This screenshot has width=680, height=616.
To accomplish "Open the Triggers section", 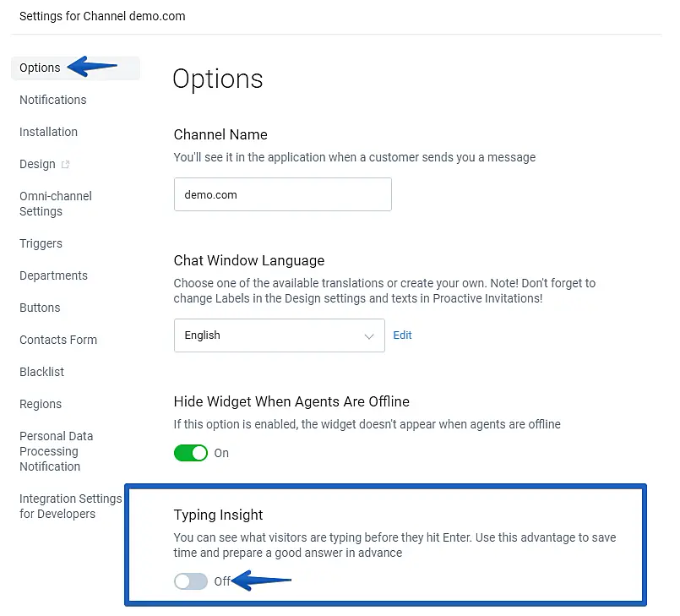I will (x=41, y=243).
